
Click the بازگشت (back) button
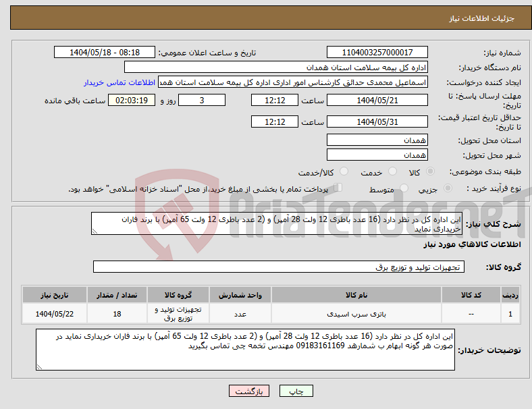(249, 391)
